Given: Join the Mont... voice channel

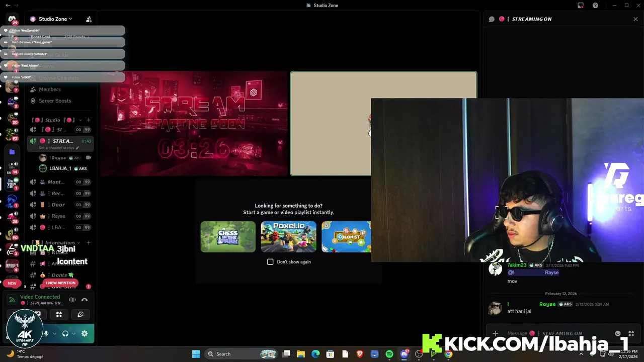Looking at the screenshot, I should point(60,182).
